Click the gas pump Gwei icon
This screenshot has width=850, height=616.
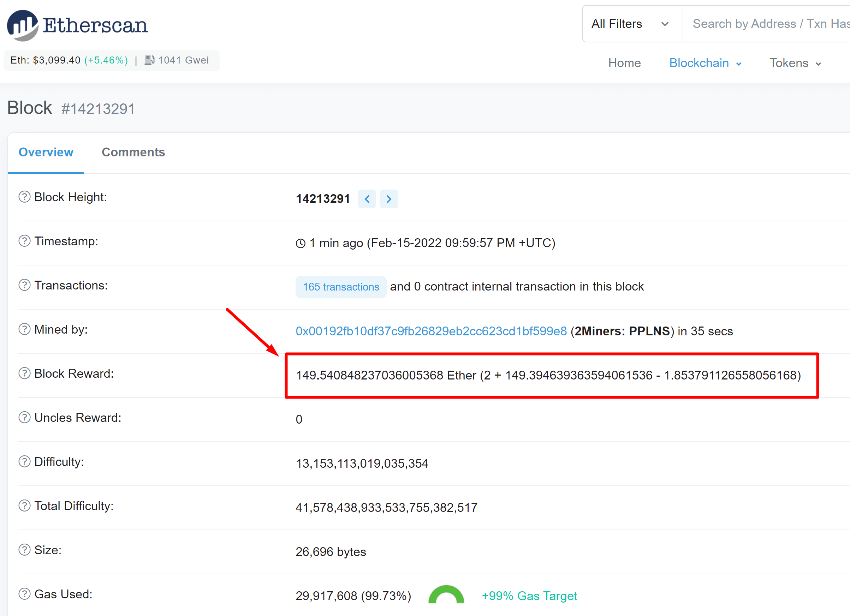point(149,60)
